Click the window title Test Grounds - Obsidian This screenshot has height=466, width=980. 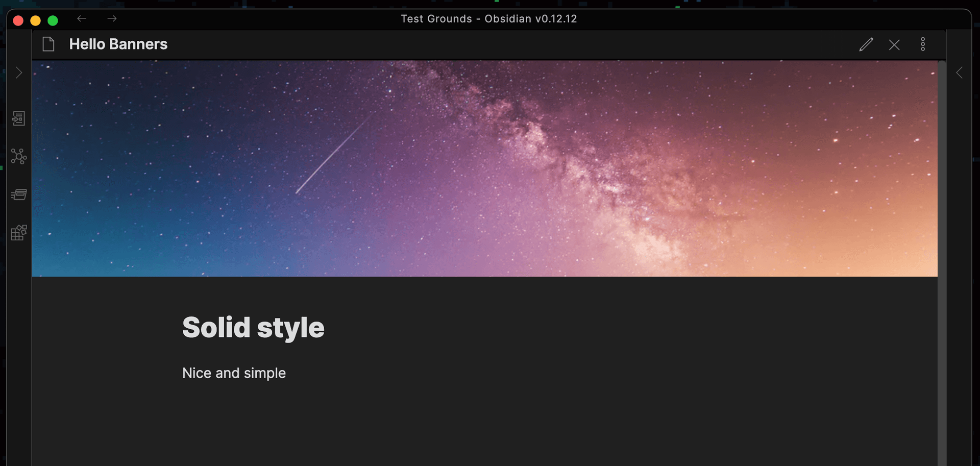click(x=488, y=18)
